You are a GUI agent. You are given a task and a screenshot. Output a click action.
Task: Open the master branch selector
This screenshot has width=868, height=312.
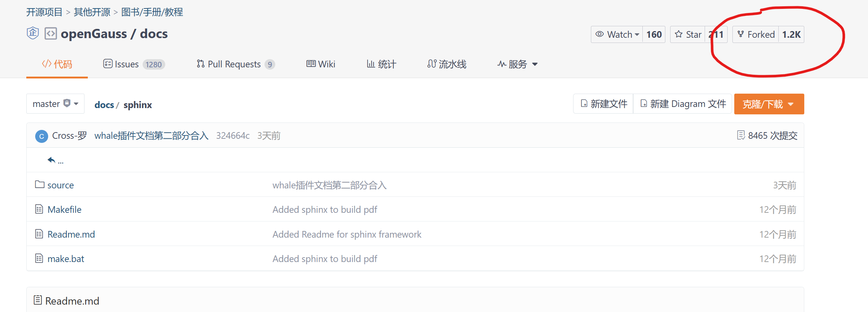pos(55,104)
